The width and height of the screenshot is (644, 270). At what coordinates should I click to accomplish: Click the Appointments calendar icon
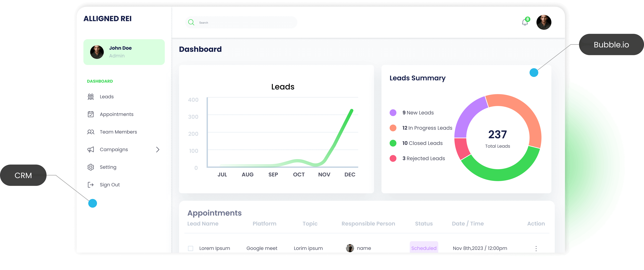(x=91, y=114)
